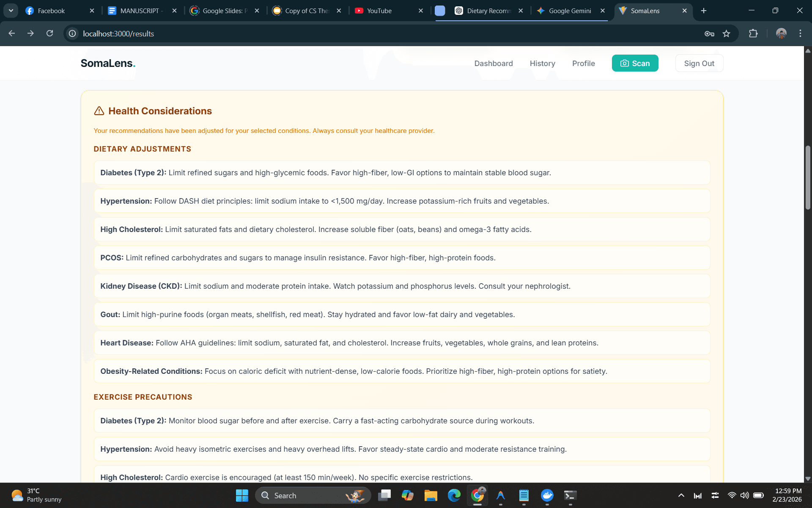Open the password manager key icon

point(709,33)
